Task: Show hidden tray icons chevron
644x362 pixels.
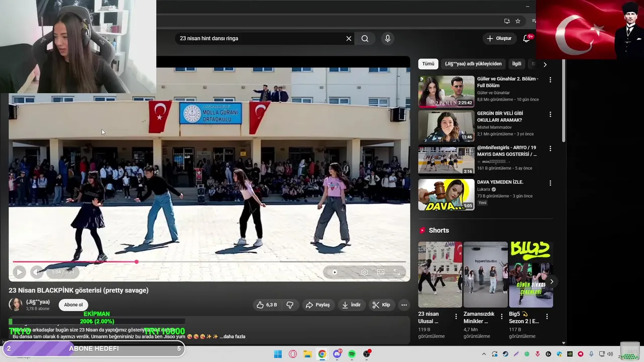Action: pos(484,354)
